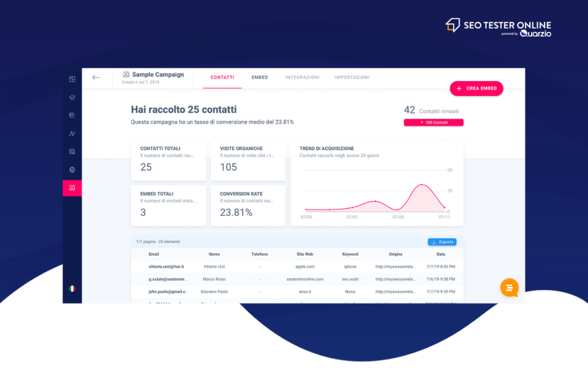This screenshot has height=368, width=588.
Task: Select the analytics waveform icon in sidebar
Action: (x=72, y=132)
